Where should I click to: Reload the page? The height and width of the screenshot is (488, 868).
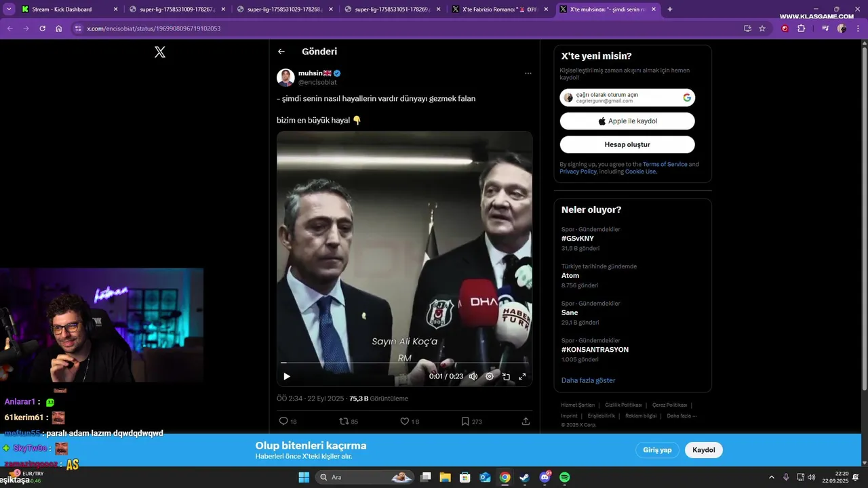point(42,28)
